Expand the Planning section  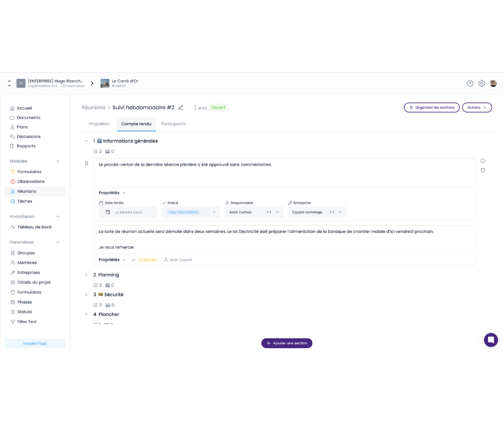click(x=87, y=275)
